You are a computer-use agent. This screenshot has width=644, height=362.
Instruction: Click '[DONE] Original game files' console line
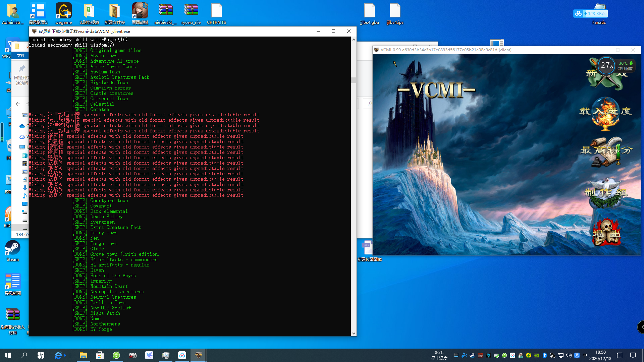point(107,50)
